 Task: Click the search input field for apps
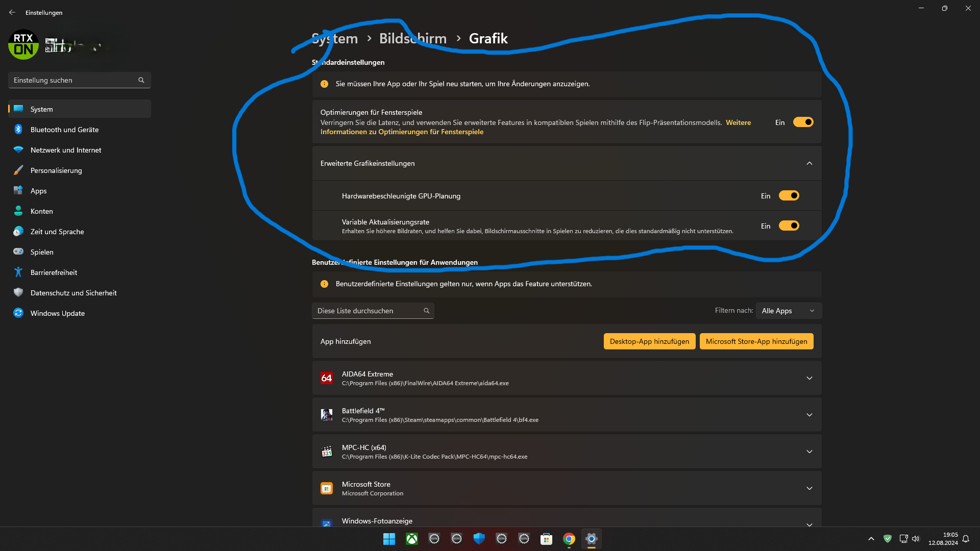[372, 310]
